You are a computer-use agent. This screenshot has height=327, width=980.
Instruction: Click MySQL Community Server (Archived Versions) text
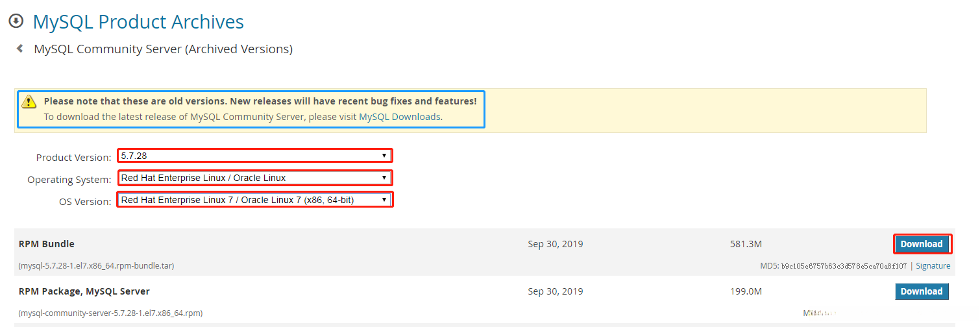pos(163,49)
